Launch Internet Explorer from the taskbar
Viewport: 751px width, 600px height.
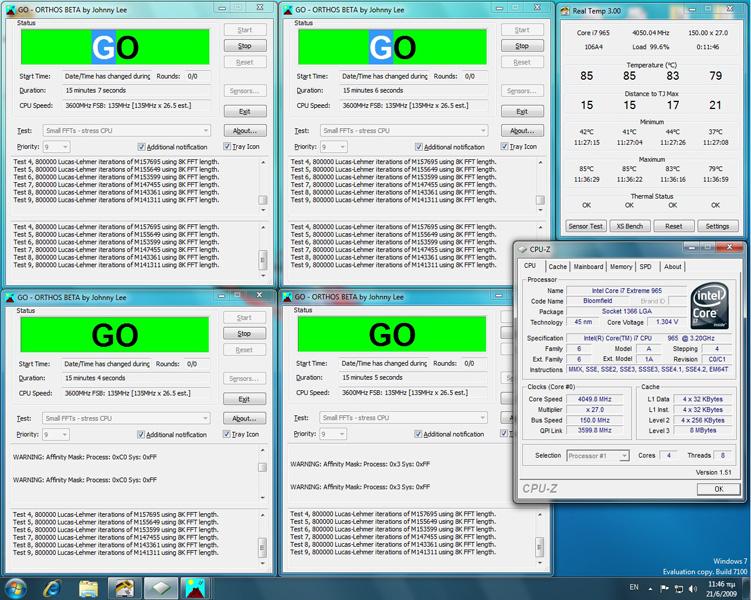(51, 589)
